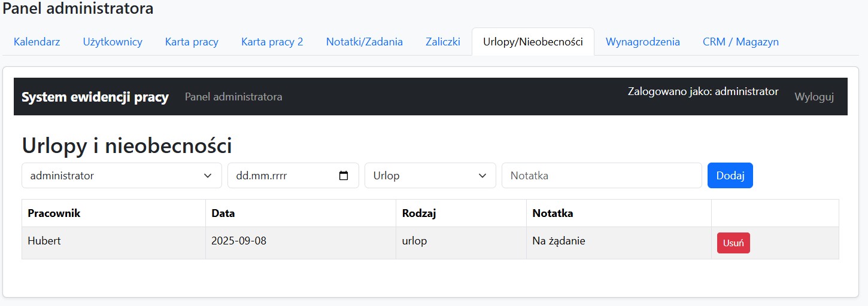Open the Notatki/Zadania tab
Image resolution: width=868 pixels, height=306 pixels.
[x=364, y=42]
